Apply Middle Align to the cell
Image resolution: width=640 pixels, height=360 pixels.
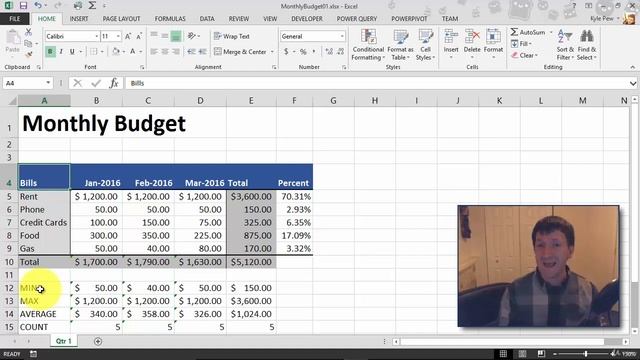coord(165,36)
